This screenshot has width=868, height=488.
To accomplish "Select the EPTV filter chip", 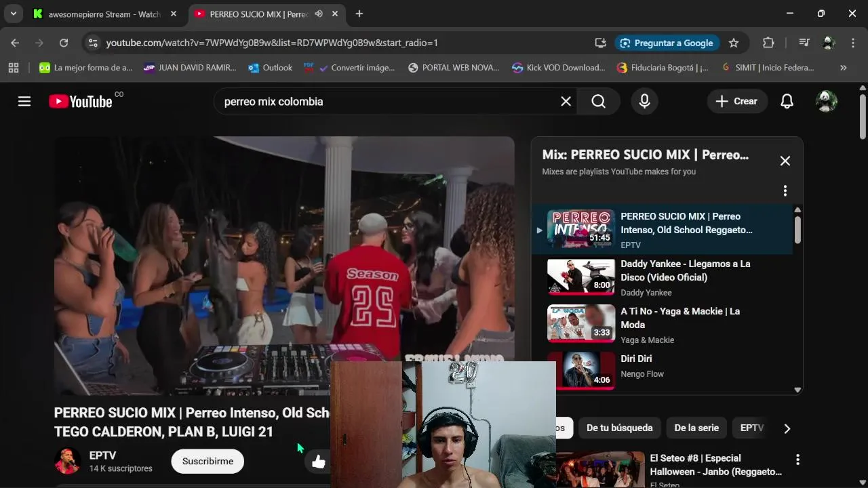I will 751,428.
